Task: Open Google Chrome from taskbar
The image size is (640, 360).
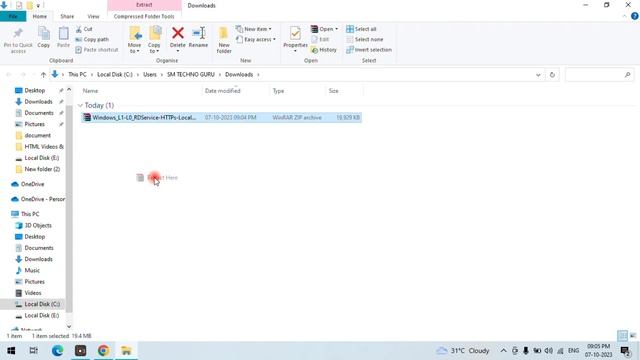Action: click(x=103, y=351)
